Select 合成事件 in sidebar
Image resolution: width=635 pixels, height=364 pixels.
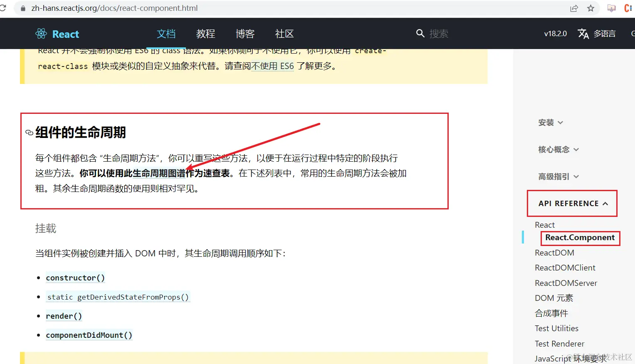(x=551, y=313)
